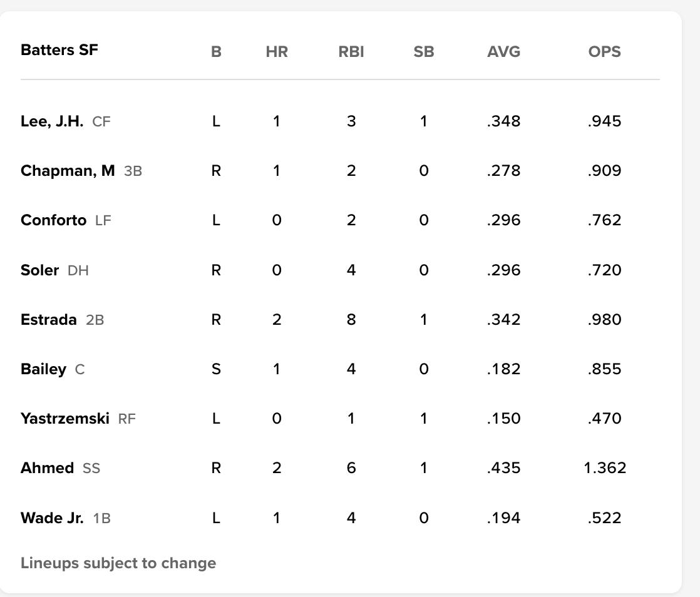
Task: Click Ahmed in the lineup
Action: coord(47,468)
